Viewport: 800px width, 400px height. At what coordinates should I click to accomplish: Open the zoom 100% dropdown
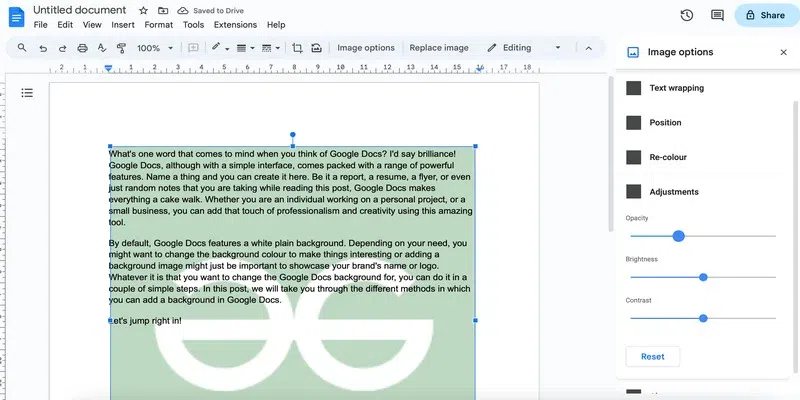click(155, 48)
